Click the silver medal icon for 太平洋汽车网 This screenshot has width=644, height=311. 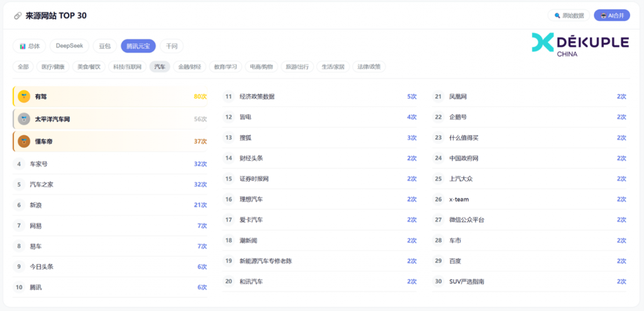pos(25,119)
